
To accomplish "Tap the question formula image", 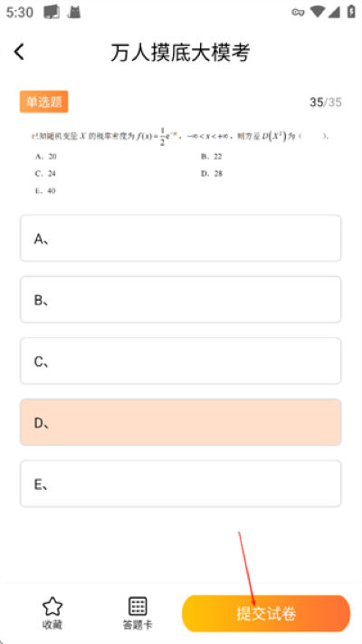I will click(x=181, y=163).
